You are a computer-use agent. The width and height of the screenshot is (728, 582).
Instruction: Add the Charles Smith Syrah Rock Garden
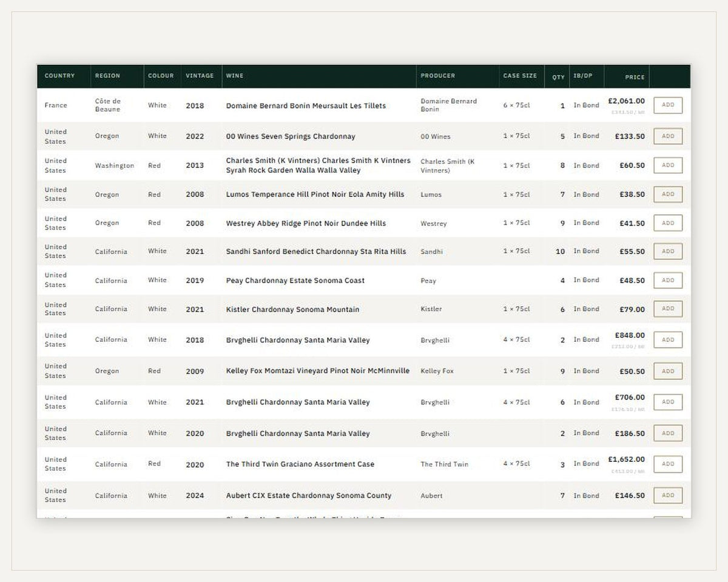click(668, 165)
